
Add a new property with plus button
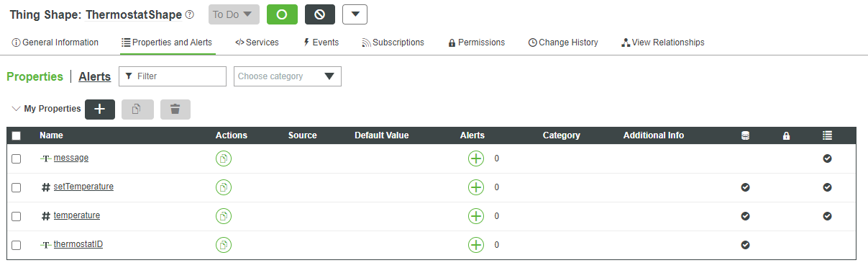click(x=100, y=110)
